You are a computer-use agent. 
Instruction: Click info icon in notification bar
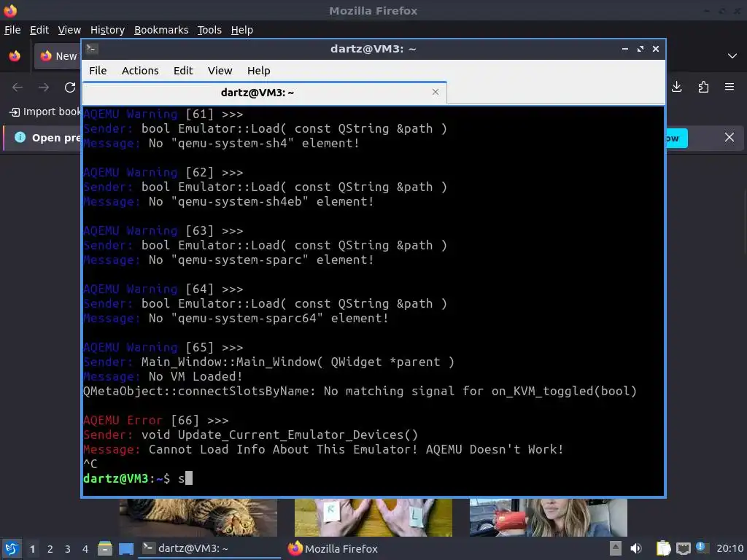click(x=20, y=137)
